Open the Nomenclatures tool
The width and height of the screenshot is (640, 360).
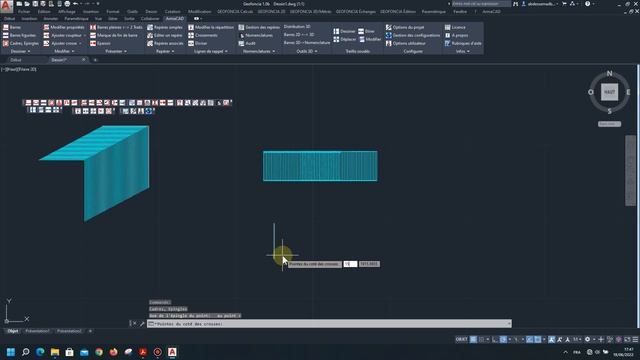coord(256,36)
